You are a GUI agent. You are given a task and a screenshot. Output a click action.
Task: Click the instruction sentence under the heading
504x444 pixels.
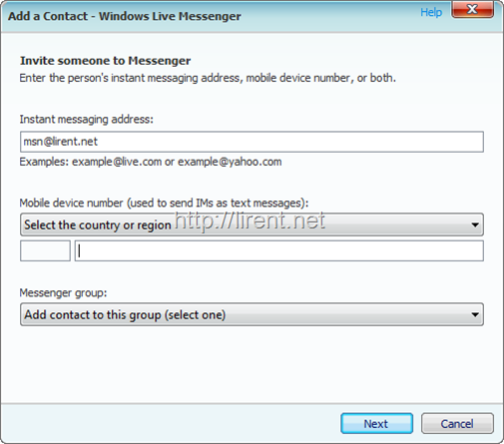(208, 78)
